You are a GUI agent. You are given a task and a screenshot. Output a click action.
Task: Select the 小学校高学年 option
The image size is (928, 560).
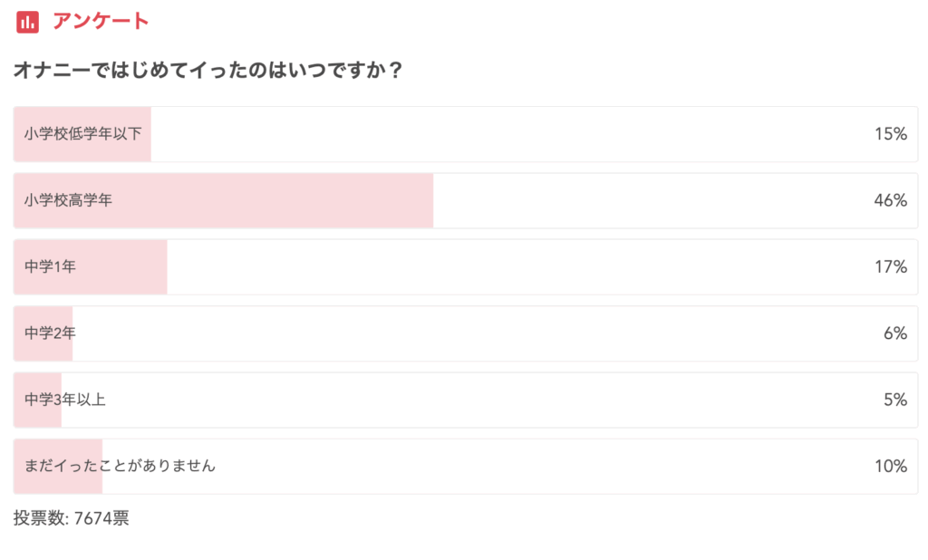click(x=69, y=200)
